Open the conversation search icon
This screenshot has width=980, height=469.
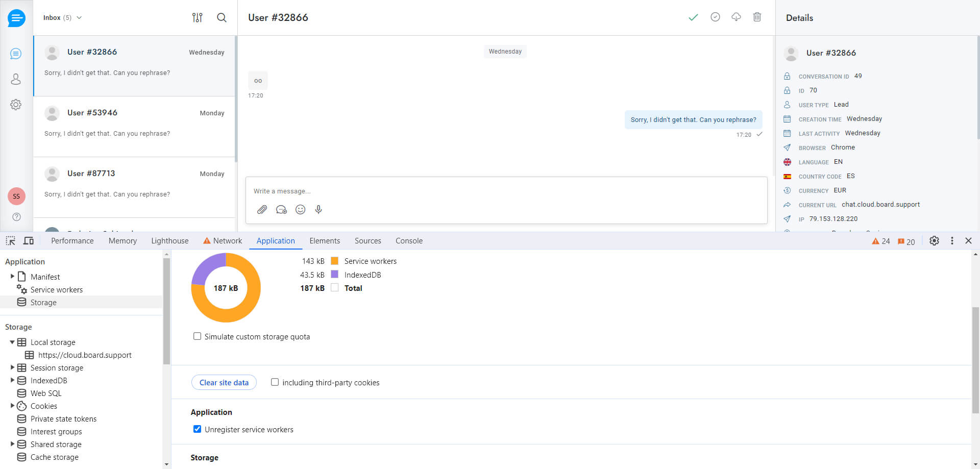click(x=222, y=18)
